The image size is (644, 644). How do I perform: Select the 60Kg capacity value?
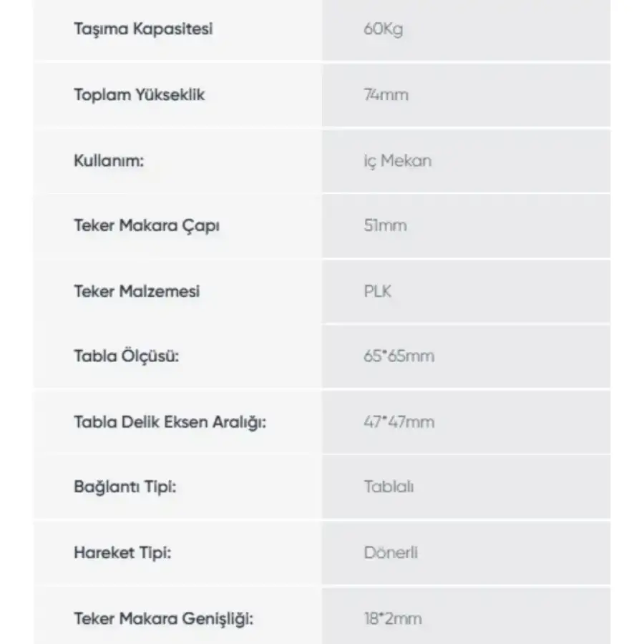384,29
